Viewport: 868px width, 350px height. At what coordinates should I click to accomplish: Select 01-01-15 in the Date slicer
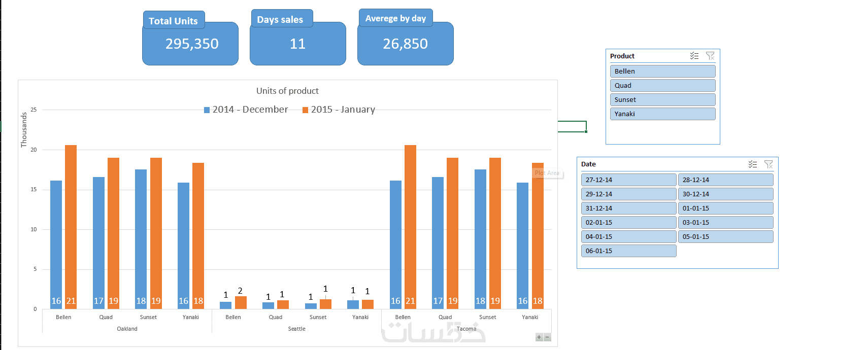(725, 208)
